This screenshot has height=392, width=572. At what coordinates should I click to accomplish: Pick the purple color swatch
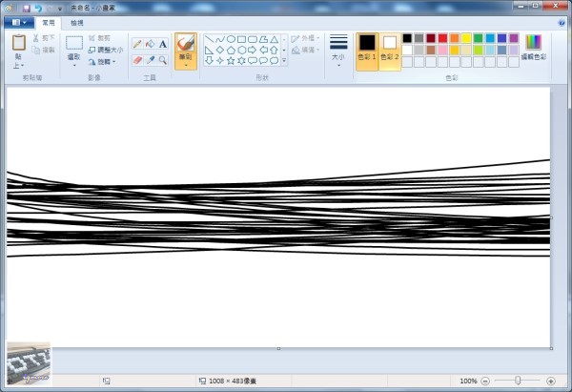(514, 38)
